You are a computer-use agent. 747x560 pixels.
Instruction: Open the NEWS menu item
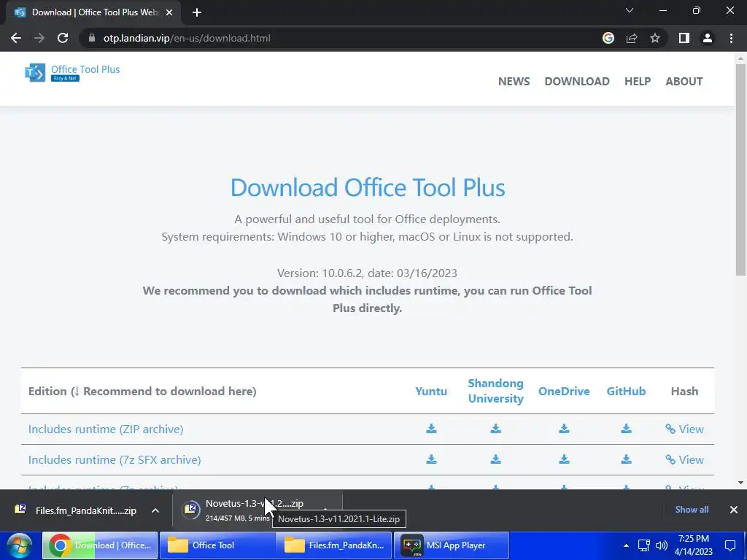point(514,82)
